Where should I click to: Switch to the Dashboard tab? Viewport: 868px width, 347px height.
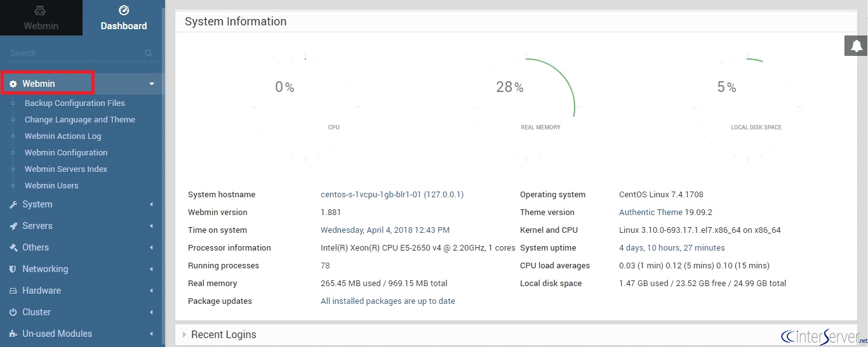tap(123, 18)
